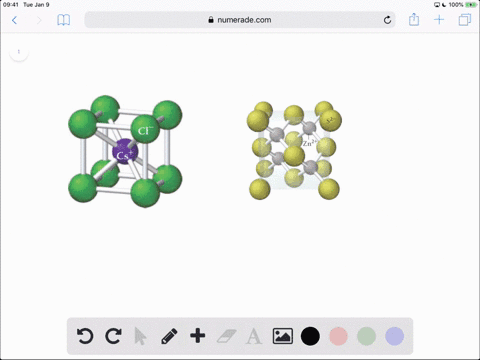This screenshot has height=360, width=480.
Task: Tap the numerade.com address bar
Action: 240,20
